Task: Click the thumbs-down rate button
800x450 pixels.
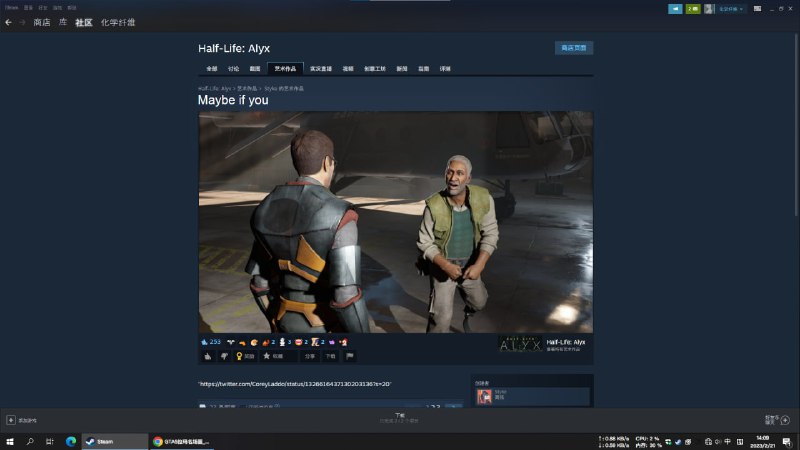Action: coord(224,356)
